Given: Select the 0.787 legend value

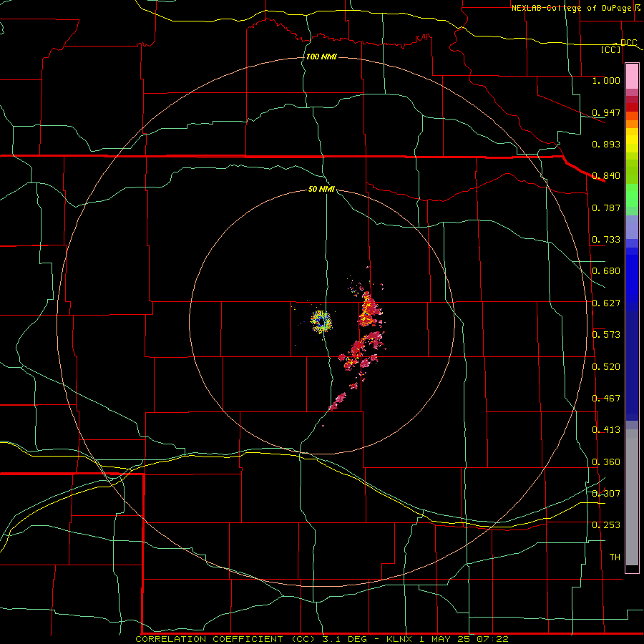Looking at the screenshot, I should (606, 208).
